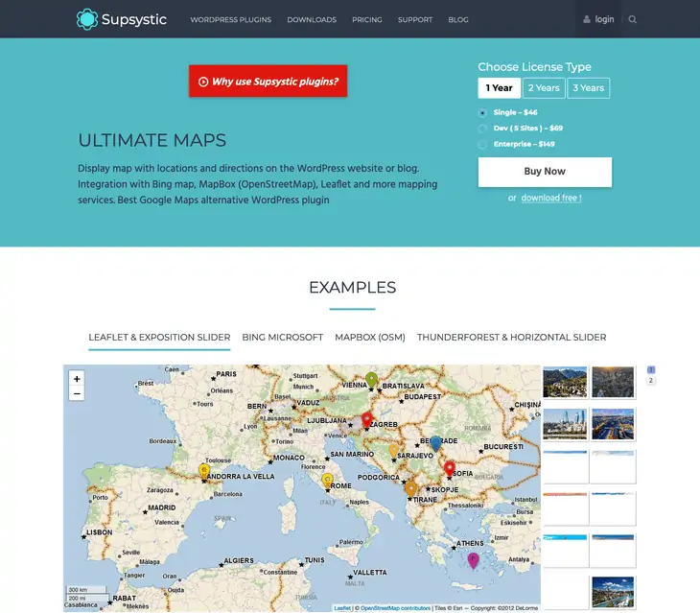Image resolution: width=700 pixels, height=613 pixels.
Task: Click Why use Supsystic plugins button
Action: (x=268, y=82)
